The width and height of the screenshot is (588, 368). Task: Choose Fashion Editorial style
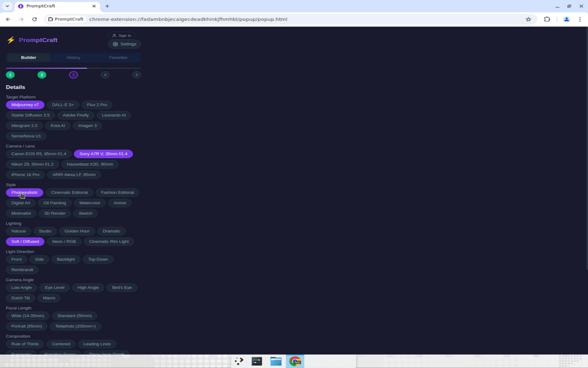pos(118,192)
